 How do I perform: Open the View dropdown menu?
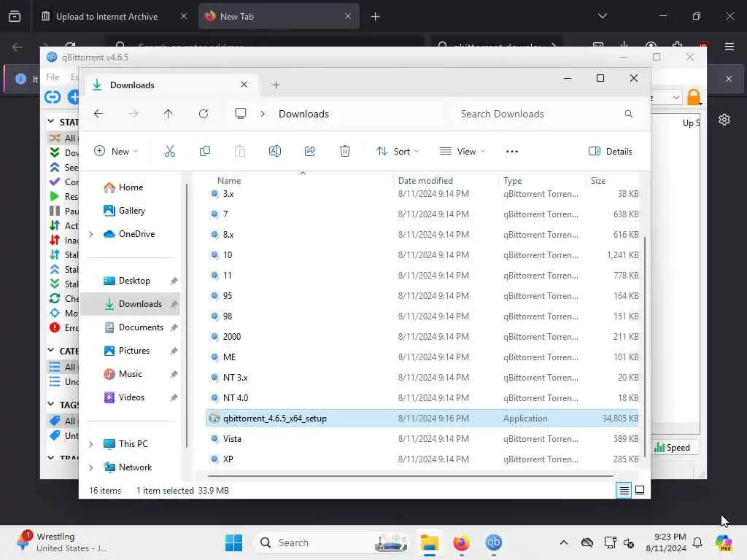(462, 152)
